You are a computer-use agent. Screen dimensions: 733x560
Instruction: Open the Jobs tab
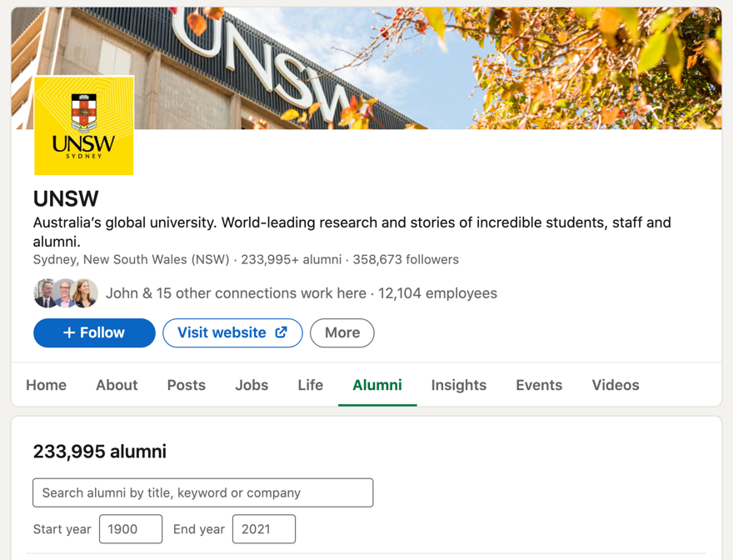[252, 385]
